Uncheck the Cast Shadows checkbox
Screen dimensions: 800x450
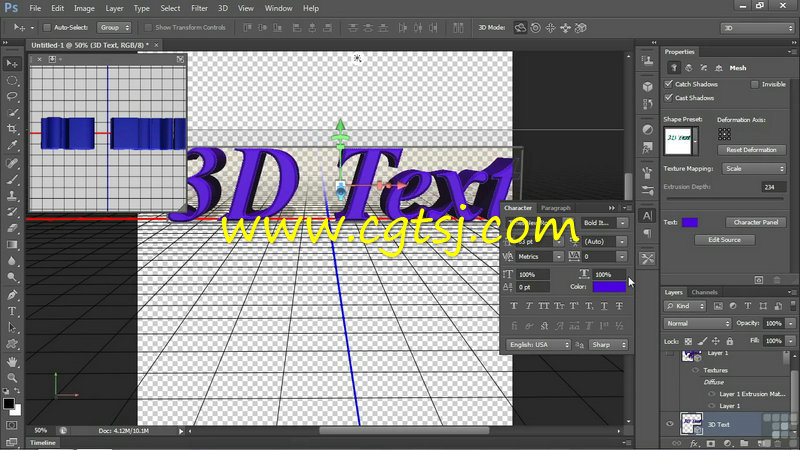(668, 97)
